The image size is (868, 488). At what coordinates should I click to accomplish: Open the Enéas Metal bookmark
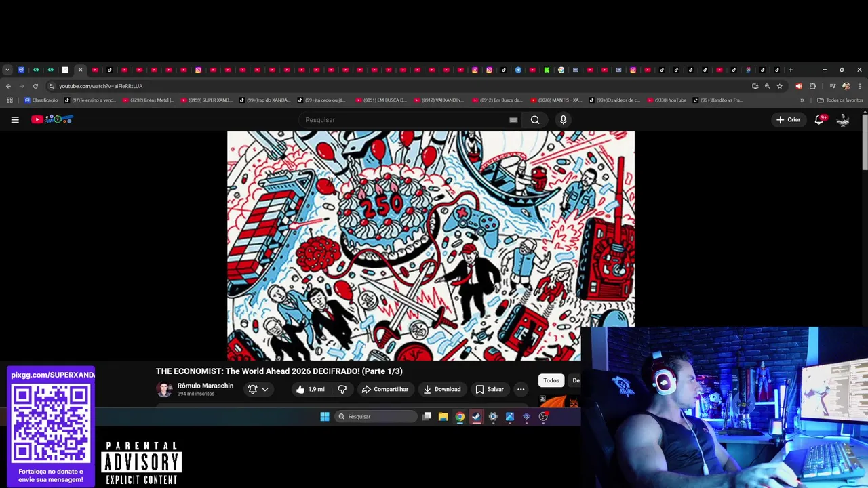pos(149,100)
